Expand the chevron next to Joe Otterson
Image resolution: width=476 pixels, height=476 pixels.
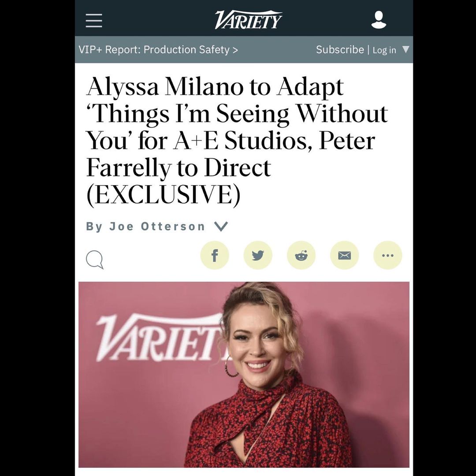[221, 227]
